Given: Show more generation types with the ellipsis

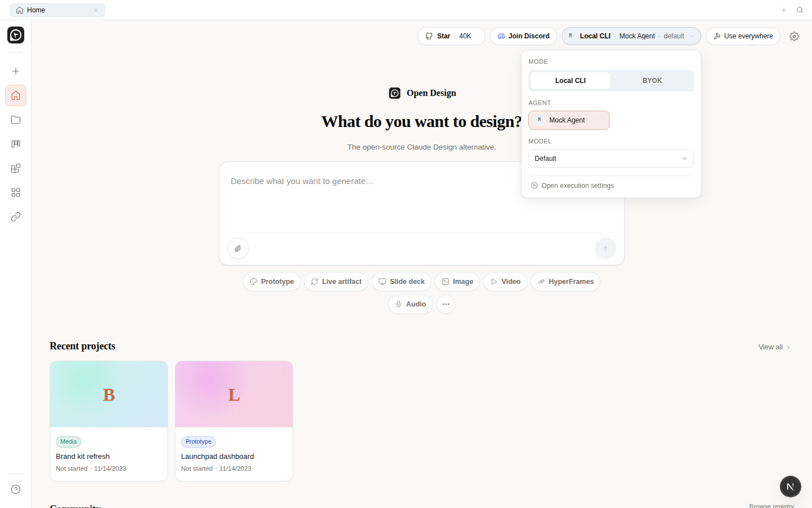Looking at the screenshot, I should (446, 304).
